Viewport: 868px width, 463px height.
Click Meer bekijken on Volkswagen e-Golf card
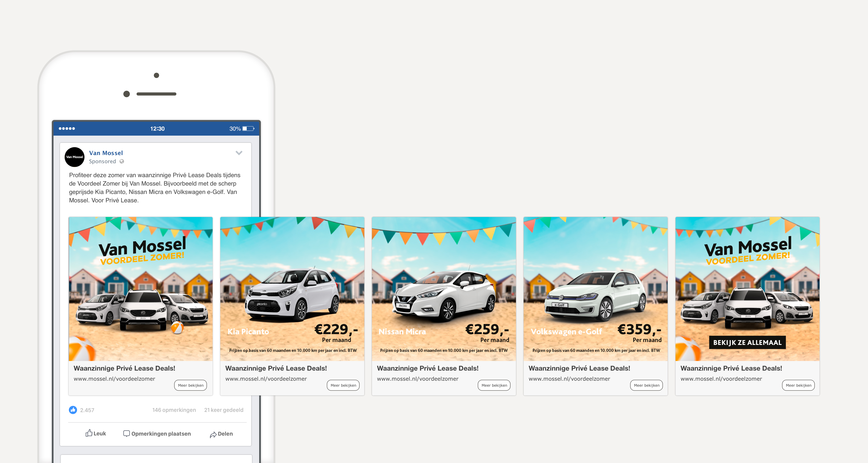point(646,385)
